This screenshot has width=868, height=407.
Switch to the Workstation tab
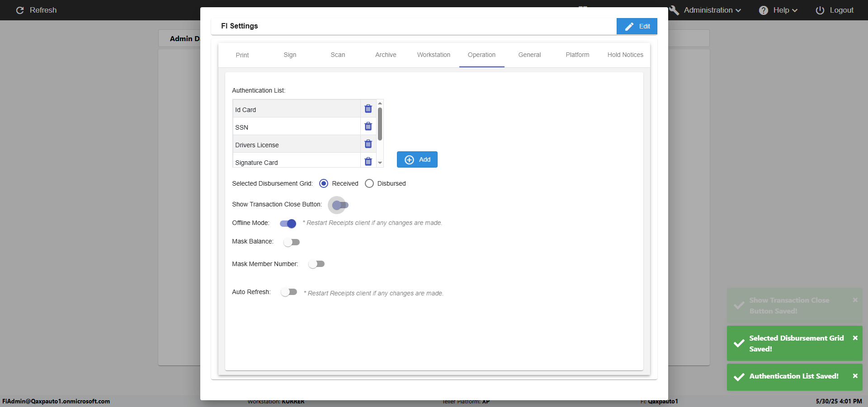coord(434,55)
